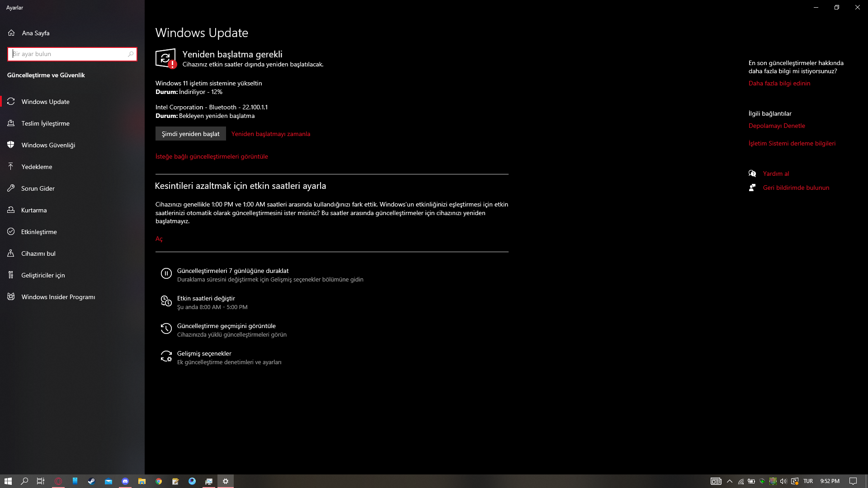The width and height of the screenshot is (868, 488).
Task: Click the Windows Update restart tray icon
Action: 794,481
